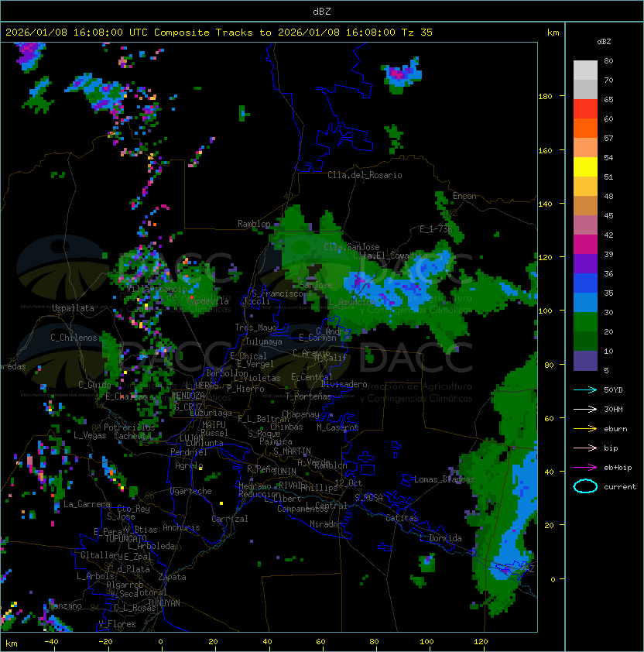
Task: Click the 'MENDOZA' city label on the map
Action: point(188,395)
